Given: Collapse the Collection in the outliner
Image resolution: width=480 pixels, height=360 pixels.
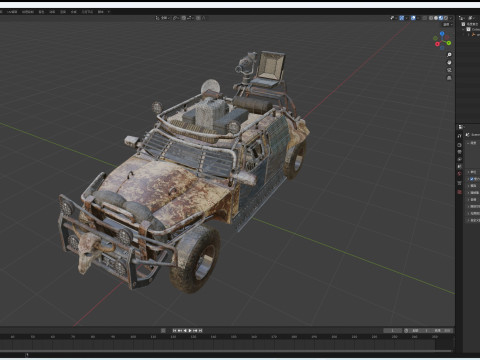Looking at the screenshot, I should 463,29.
